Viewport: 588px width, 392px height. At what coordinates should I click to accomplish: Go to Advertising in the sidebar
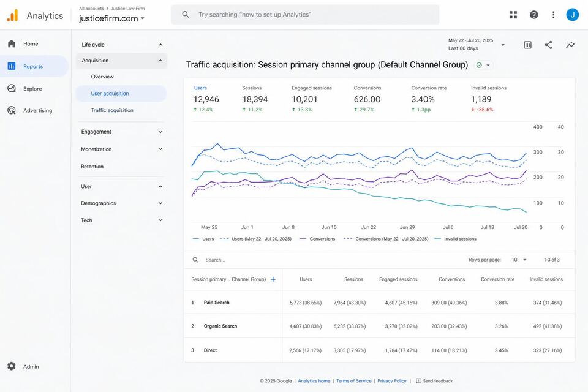pyautogui.click(x=37, y=110)
